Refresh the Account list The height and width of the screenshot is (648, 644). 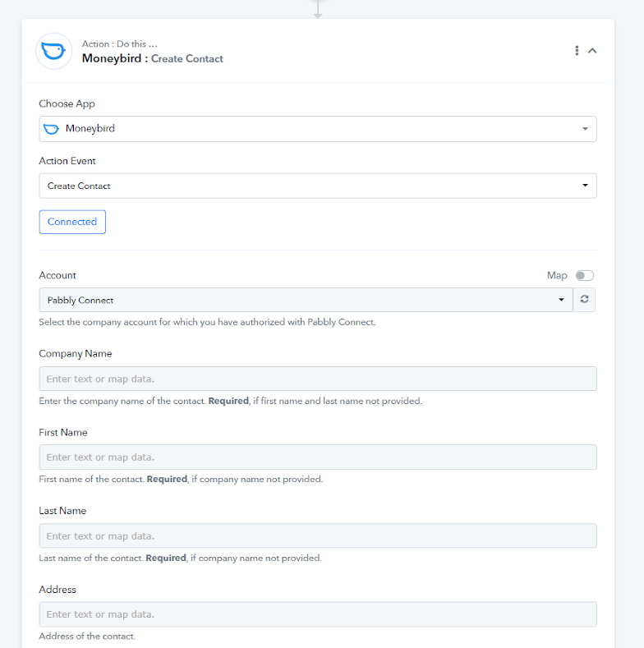(x=584, y=300)
